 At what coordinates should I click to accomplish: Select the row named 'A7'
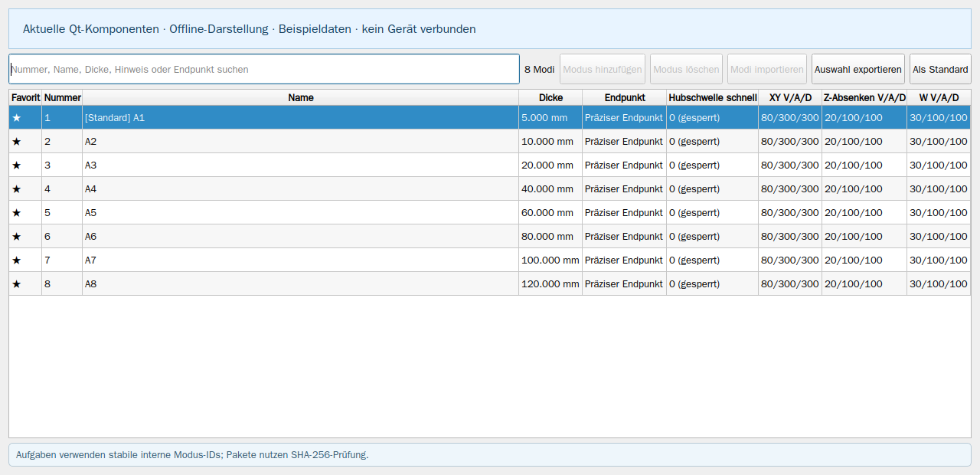tap(490, 260)
